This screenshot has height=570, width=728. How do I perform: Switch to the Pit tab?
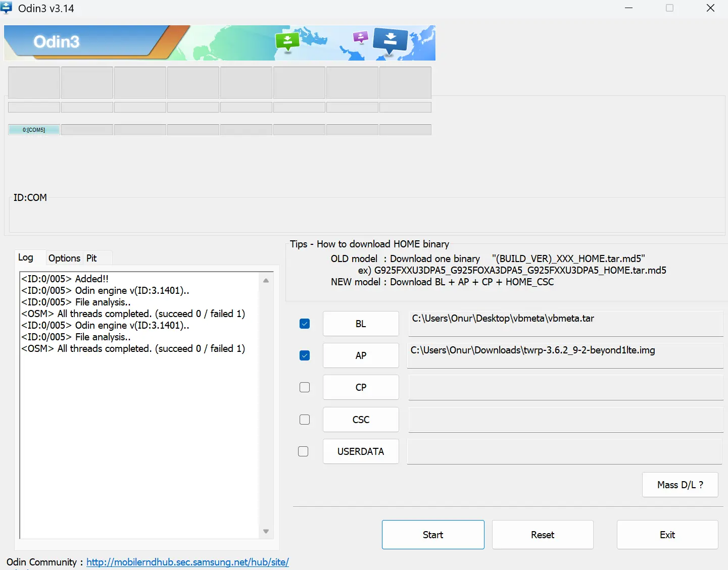point(91,258)
